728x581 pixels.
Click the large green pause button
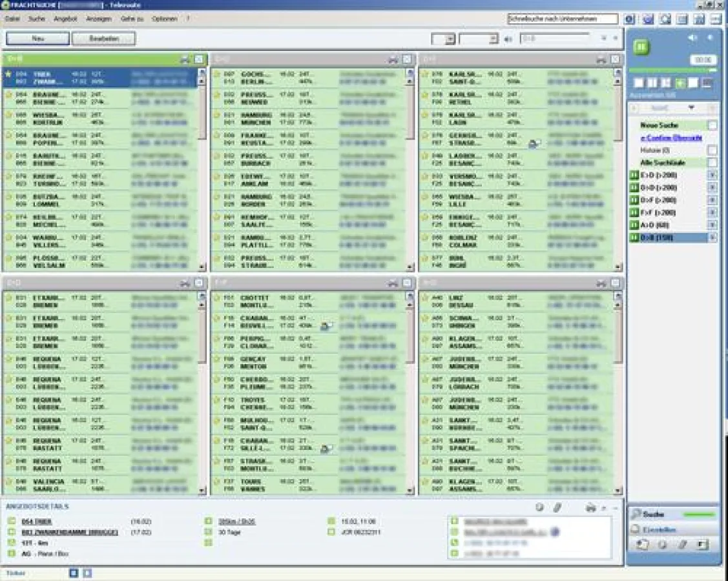tap(641, 46)
